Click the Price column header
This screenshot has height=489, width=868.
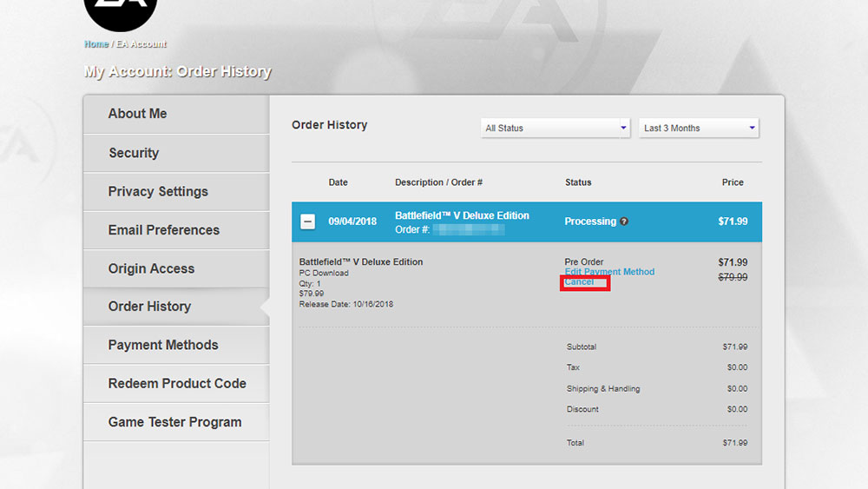(x=733, y=182)
